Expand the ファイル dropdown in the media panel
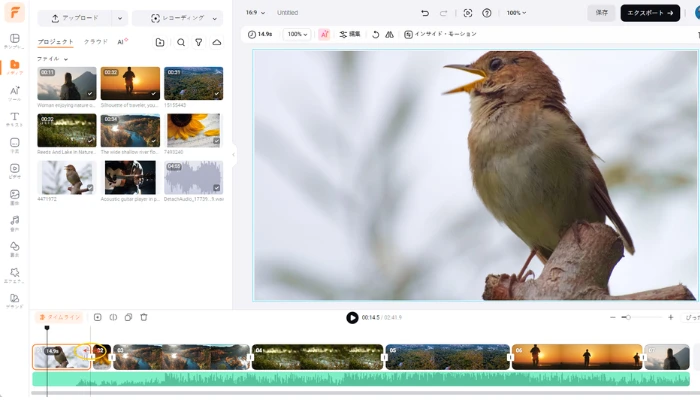The image size is (700, 400). click(x=54, y=59)
